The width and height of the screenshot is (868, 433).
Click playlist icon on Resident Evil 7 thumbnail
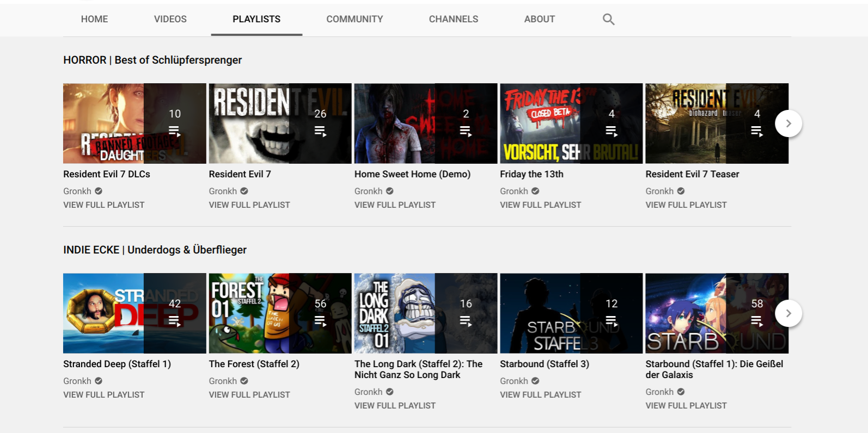pyautogui.click(x=320, y=131)
